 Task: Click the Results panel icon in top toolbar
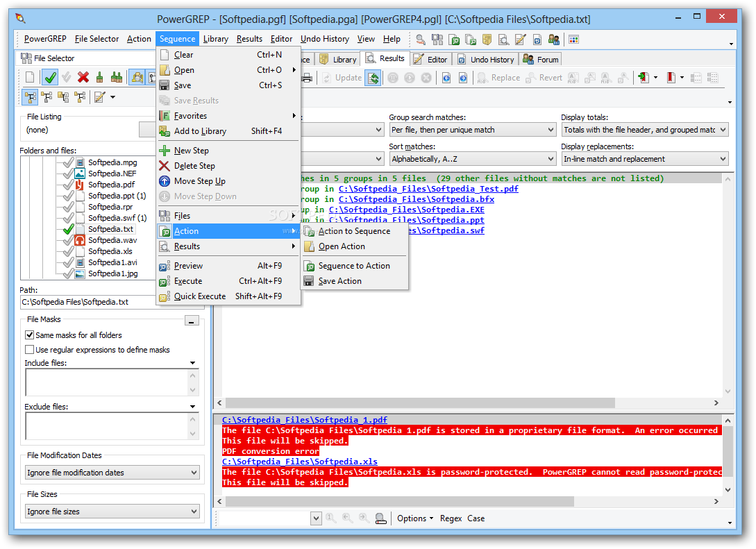click(503, 40)
